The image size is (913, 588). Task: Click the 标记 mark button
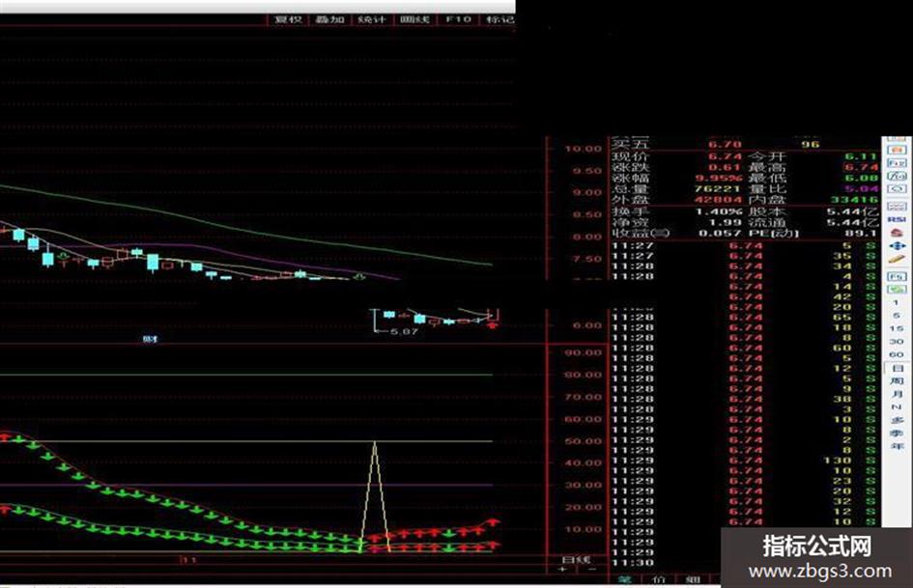coord(499,19)
